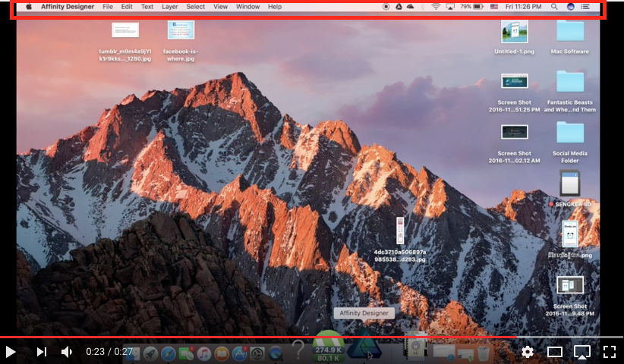Screen dimensions: 624x364
Task: Open Safari from the Dock
Action: click(x=169, y=353)
